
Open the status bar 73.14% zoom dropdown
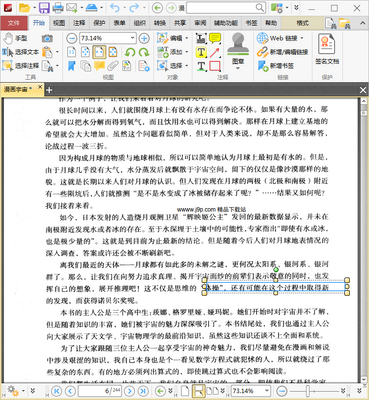pyautogui.click(x=267, y=390)
